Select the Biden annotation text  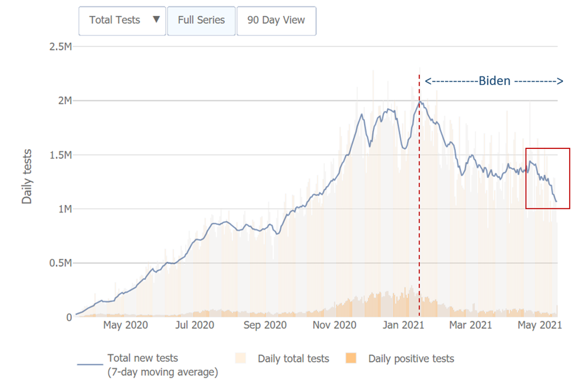point(494,81)
